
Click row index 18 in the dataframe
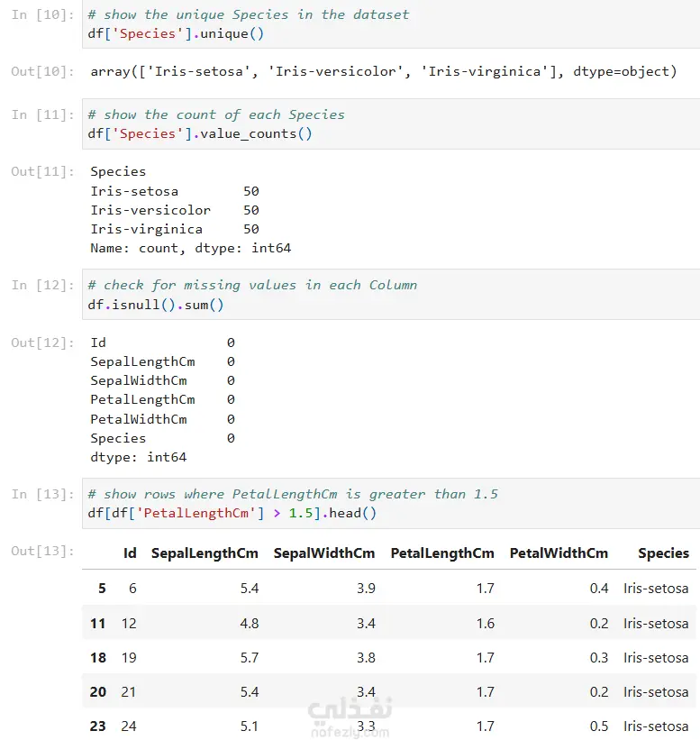[x=98, y=658]
